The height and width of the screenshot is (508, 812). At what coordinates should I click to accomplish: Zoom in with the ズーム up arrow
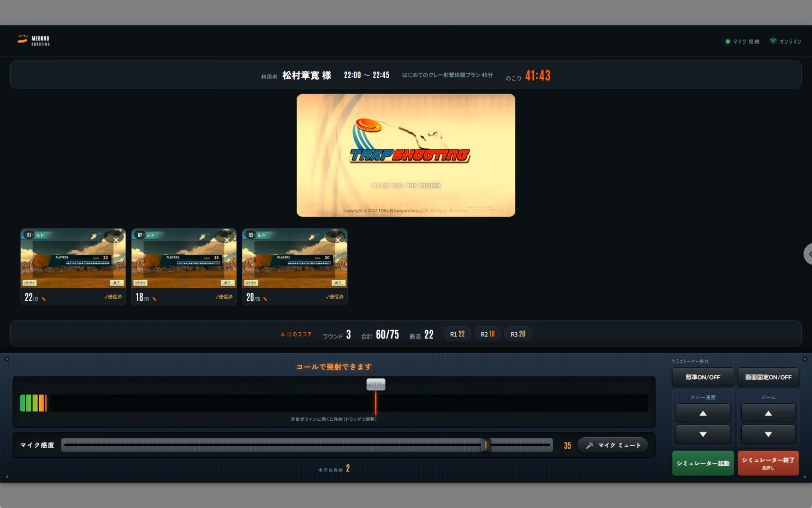click(x=768, y=413)
